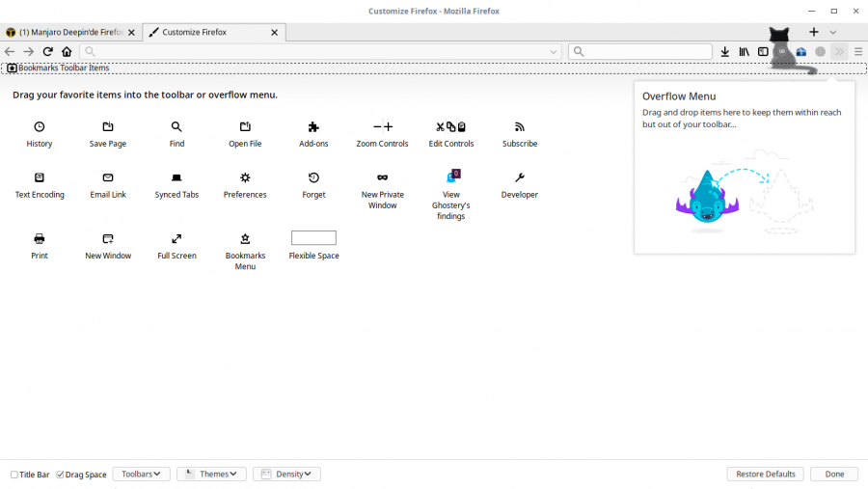The image size is (868, 489).
Task: Click the Forget icon
Action: 313,177
